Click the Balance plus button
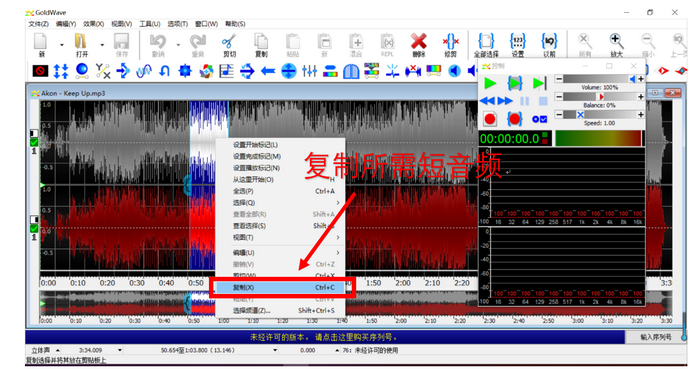This screenshot has width=699, height=369. [x=641, y=97]
